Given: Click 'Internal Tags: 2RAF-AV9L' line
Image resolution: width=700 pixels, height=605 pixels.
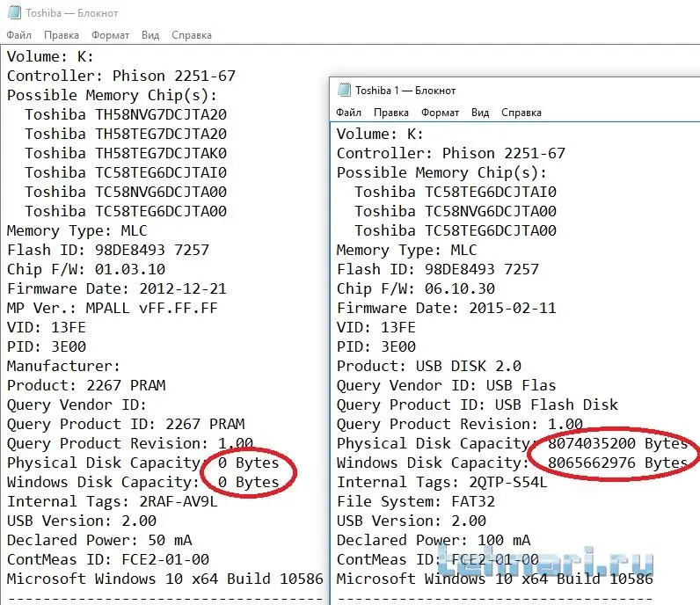Looking at the screenshot, I should tap(113, 502).
